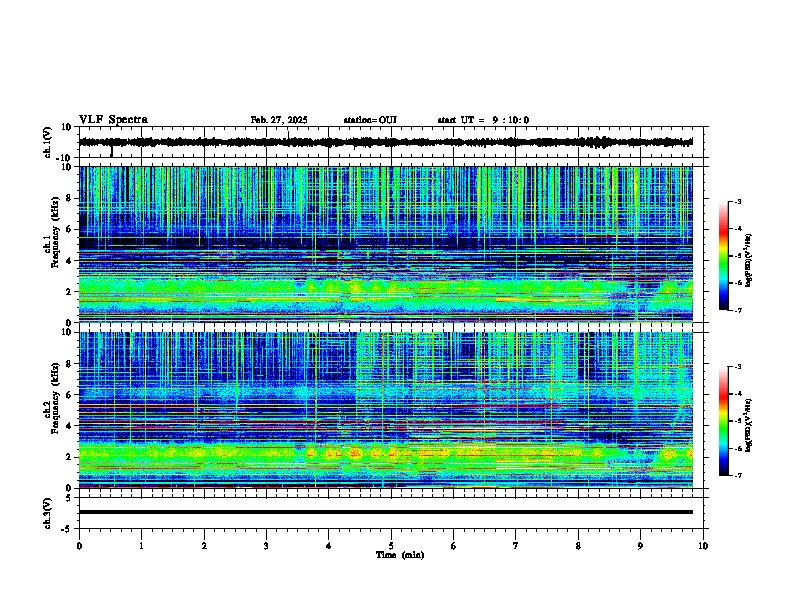792x612 pixels.
Task: Click the 'start UT = 9:10:0' label
Action: pos(483,120)
